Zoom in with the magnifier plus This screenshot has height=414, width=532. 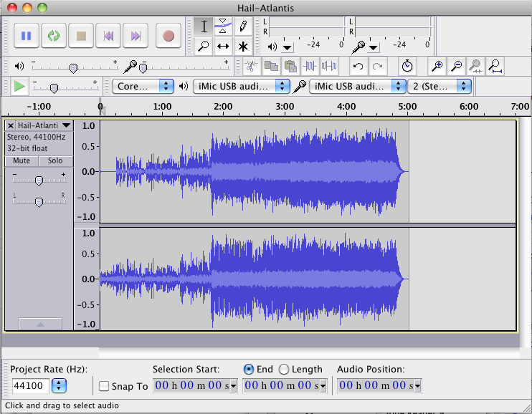[x=437, y=66]
